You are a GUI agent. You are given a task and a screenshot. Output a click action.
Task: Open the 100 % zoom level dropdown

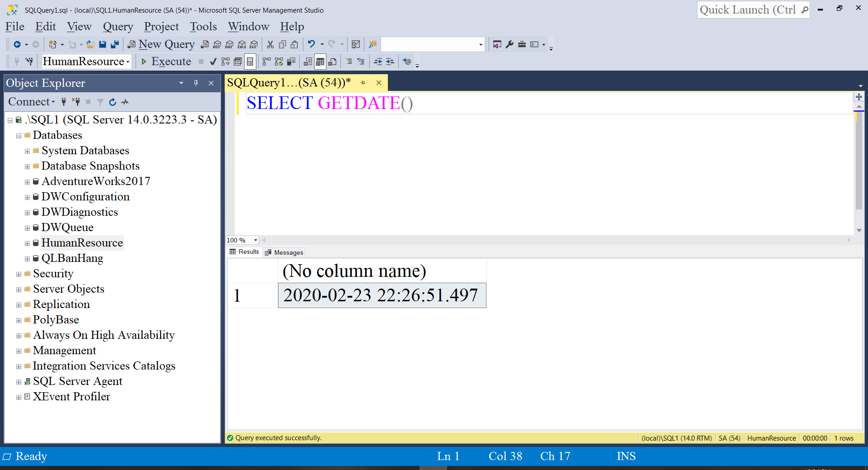255,240
